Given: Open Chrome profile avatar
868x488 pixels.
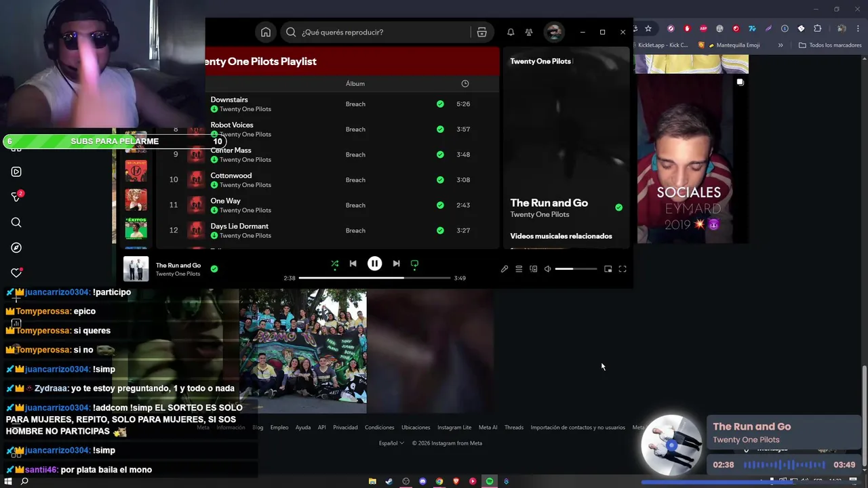Looking at the screenshot, I should 841,28.
